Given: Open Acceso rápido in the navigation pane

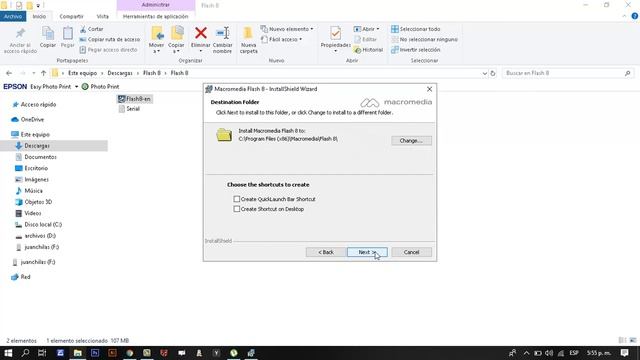Looking at the screenshot, I should [x=34, y=104].
